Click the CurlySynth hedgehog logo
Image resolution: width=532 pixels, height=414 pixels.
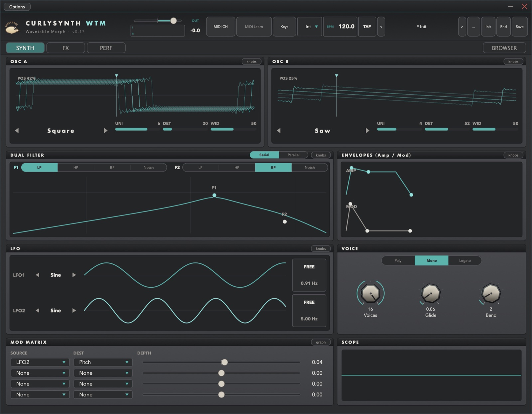point(12,28)
